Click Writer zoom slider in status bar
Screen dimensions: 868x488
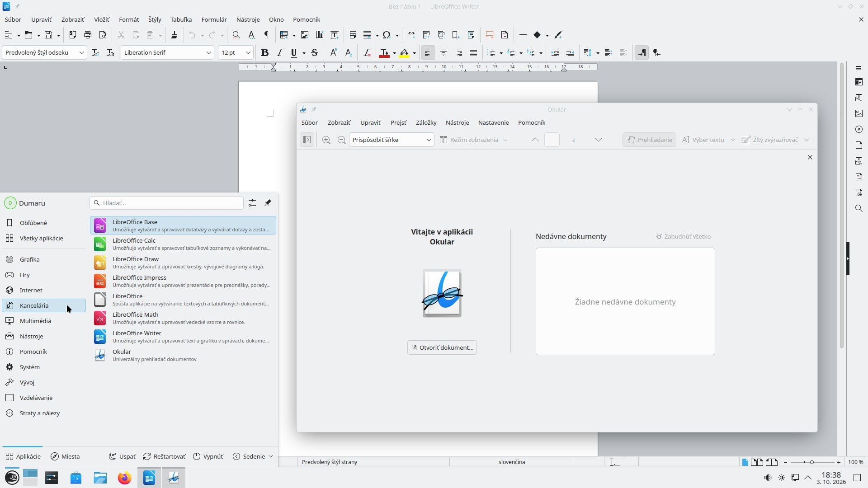812,462
